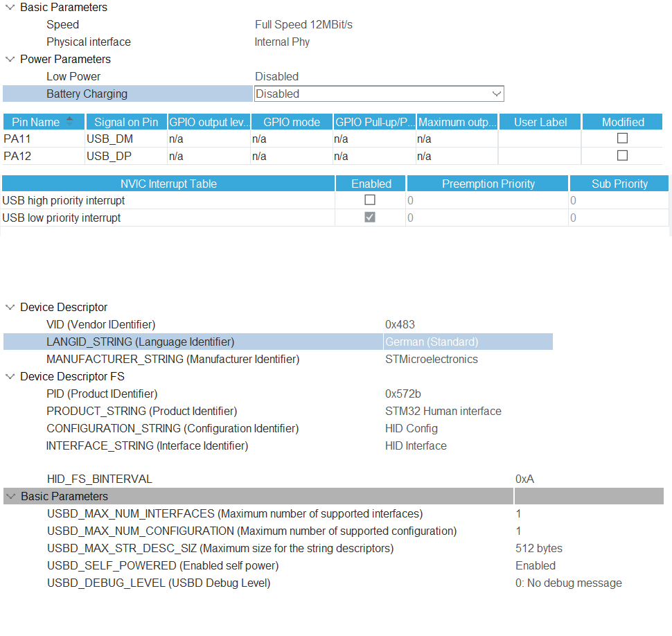Select the MANUFACTURER_STRING row label
Image resolution: width=672 pixels, height=636 pixels.
pyautogui.click(x=173, y=359)
